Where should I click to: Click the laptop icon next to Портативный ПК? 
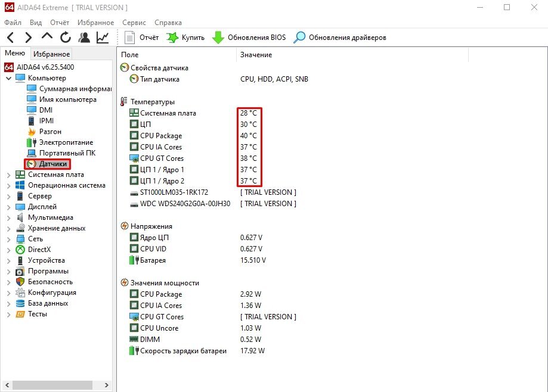coord(32,153)
